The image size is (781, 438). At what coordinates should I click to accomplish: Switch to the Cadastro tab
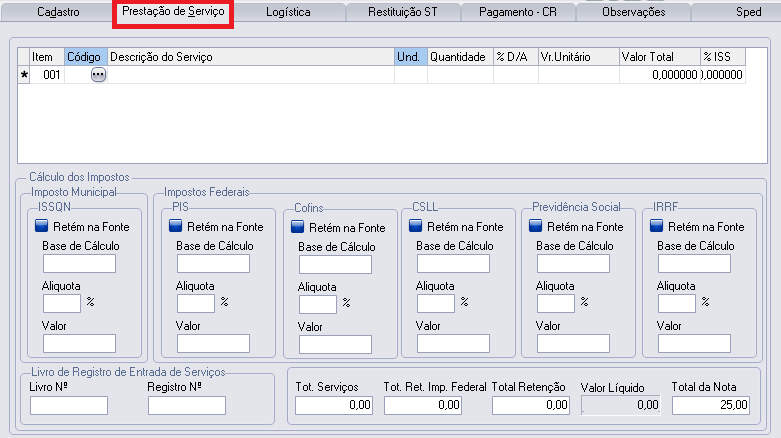coord(59,13)
